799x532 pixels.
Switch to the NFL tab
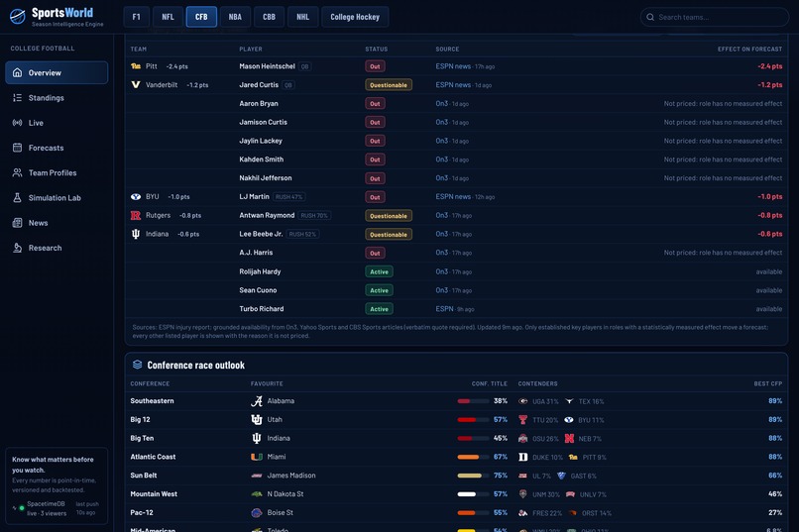[168, 17]
